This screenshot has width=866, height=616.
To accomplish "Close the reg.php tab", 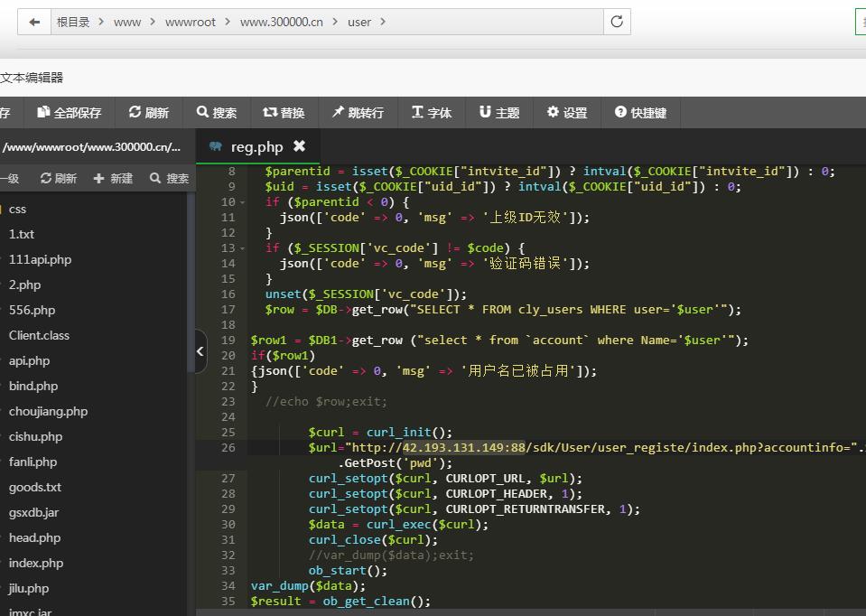I will pyautogui.click(x=300, y=146).
